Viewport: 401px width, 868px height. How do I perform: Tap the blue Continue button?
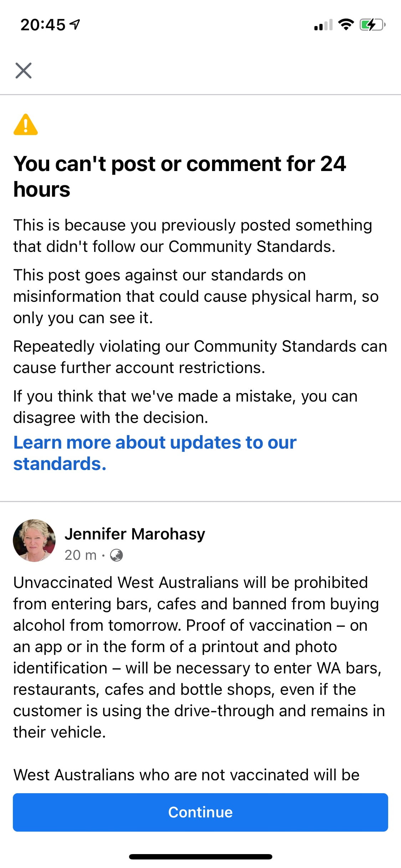coord(200,812)
